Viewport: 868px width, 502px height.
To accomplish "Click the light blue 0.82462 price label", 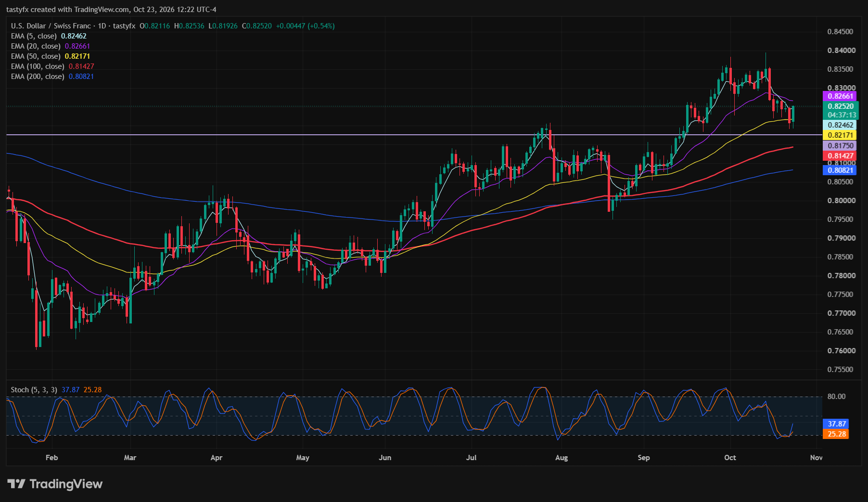I will coord(840,125).
